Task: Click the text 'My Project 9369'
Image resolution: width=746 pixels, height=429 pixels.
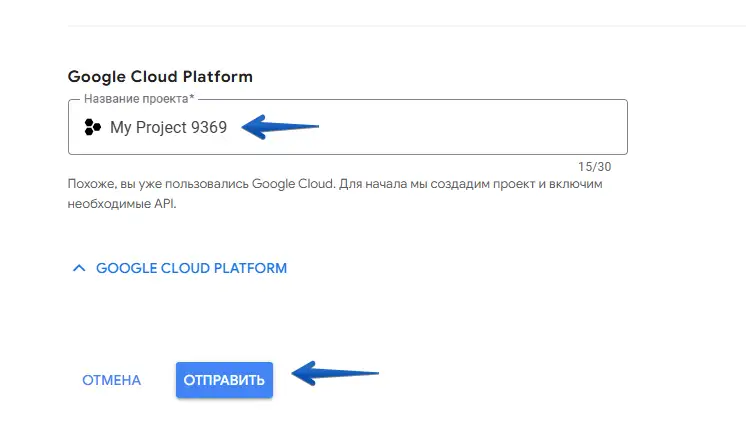Action: 168,127
